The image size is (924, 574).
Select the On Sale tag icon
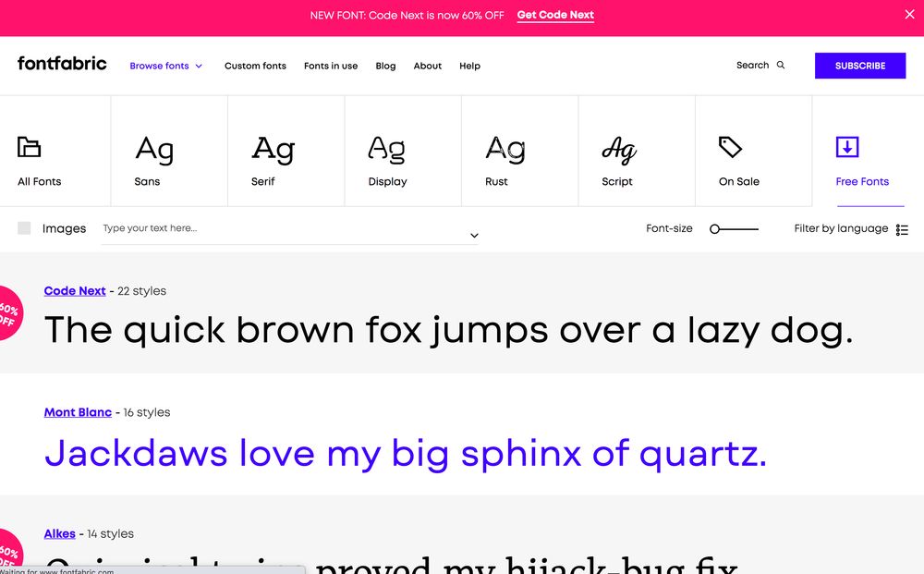[x=730, y=147]
